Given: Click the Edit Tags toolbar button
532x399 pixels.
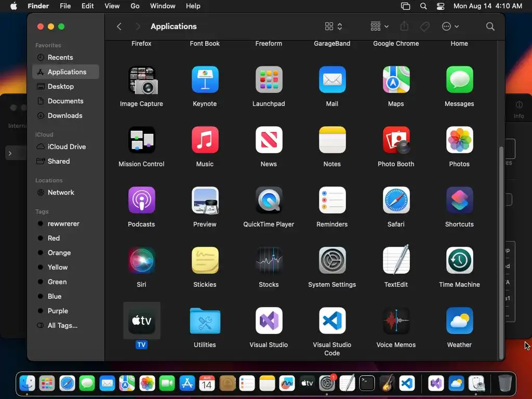Looking at the screenshot, I should point(425,26).
